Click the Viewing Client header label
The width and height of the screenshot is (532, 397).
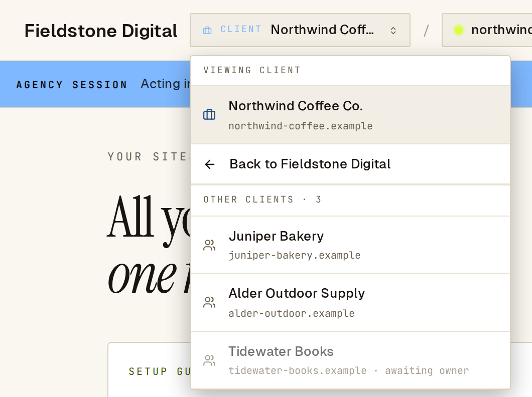coord(252,70)
